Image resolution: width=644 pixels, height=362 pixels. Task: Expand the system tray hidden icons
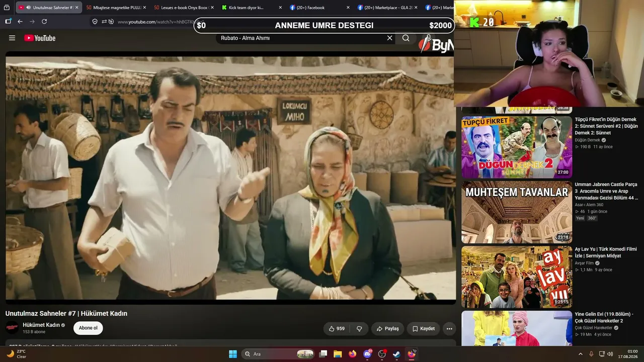point(581,354)
